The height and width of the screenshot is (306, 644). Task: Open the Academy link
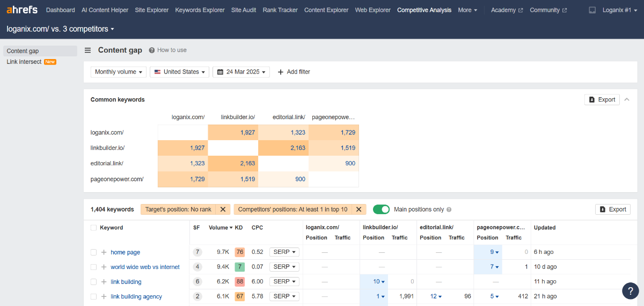tap(507, 10)
